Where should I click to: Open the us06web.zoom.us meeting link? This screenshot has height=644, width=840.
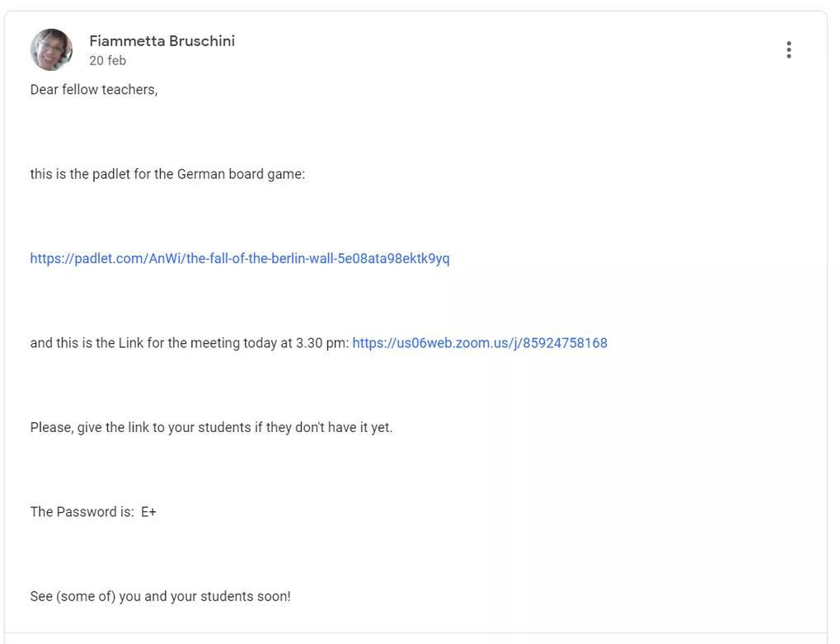click(x=480, y=343)
